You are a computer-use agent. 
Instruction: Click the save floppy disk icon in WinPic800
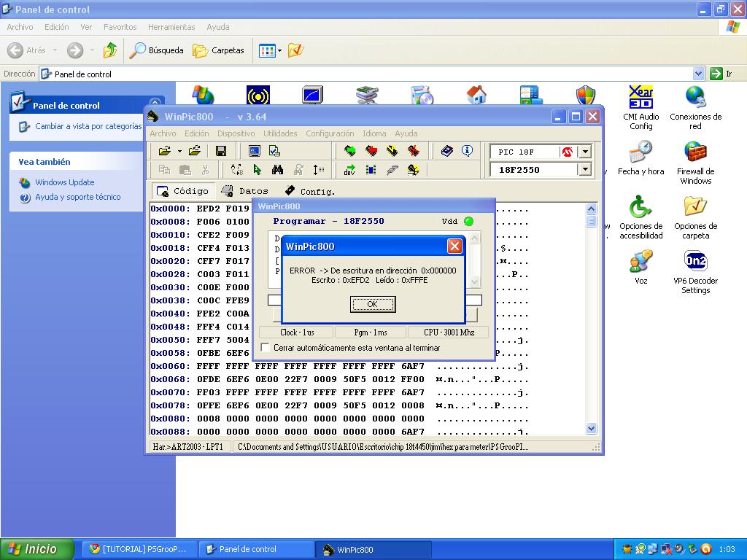click(221, 151)
